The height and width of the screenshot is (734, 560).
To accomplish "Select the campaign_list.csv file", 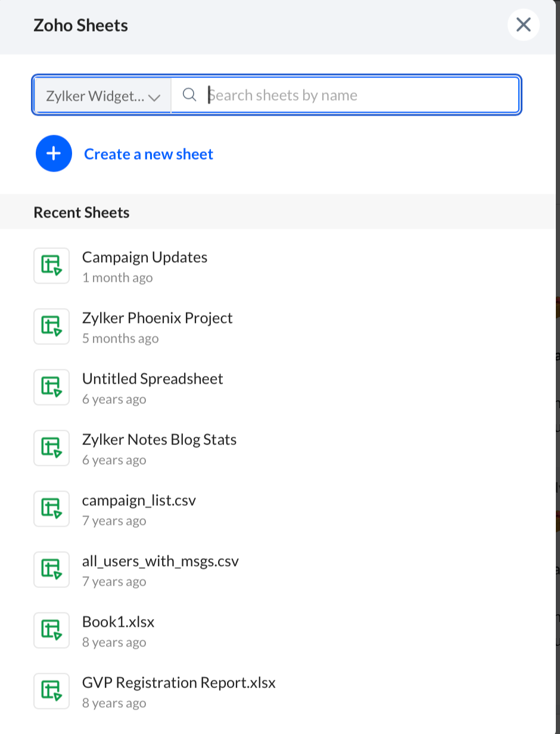I will [x=139, y=500].
